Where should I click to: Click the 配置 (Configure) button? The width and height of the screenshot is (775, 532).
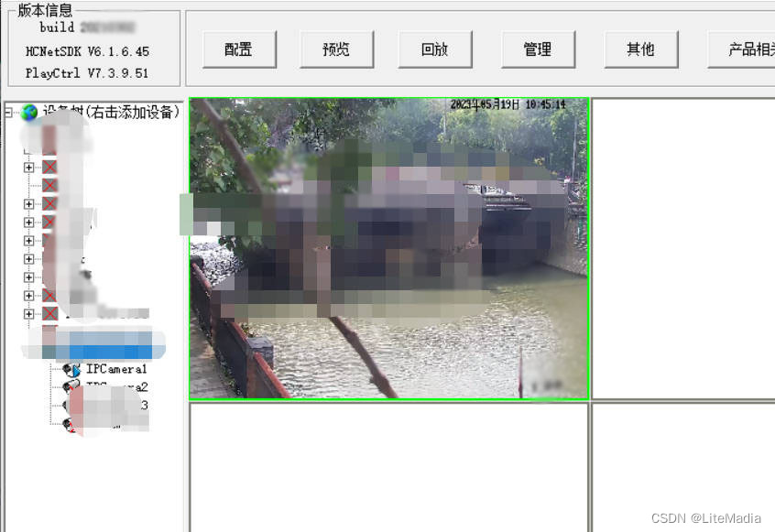coord(239,49)
